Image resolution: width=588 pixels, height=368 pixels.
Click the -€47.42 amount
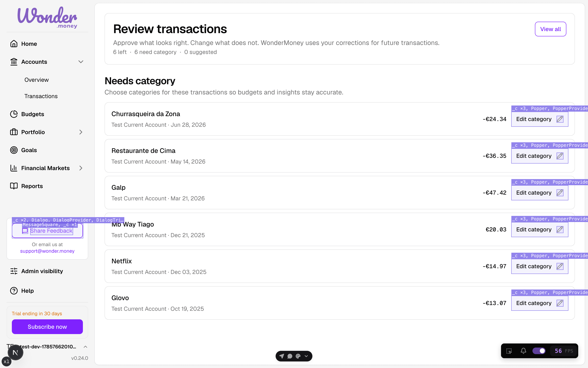pyautogui.click(x=494, y=193)
